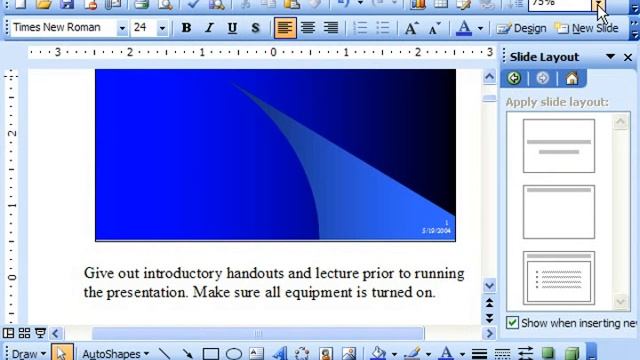
Task: Click notes page vertical scroll-up arrow
Action: pos(489,76)
